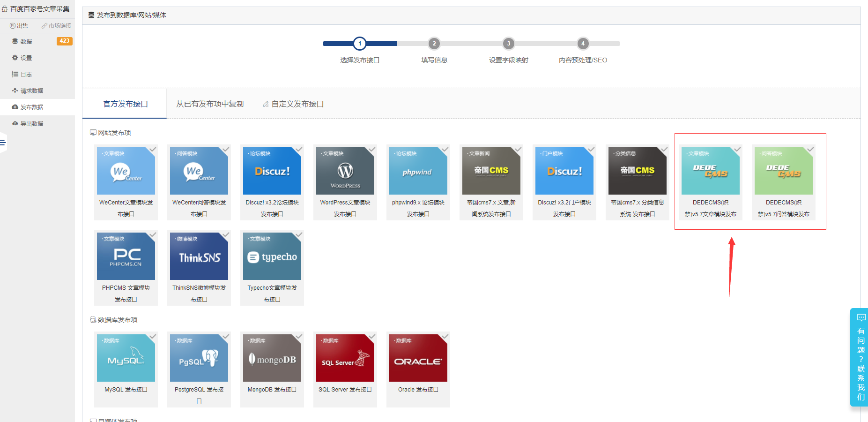This screenshot has width=868, height=422.
Task: Choose MongoDB publish interface card
Action: tap(272, 369)
